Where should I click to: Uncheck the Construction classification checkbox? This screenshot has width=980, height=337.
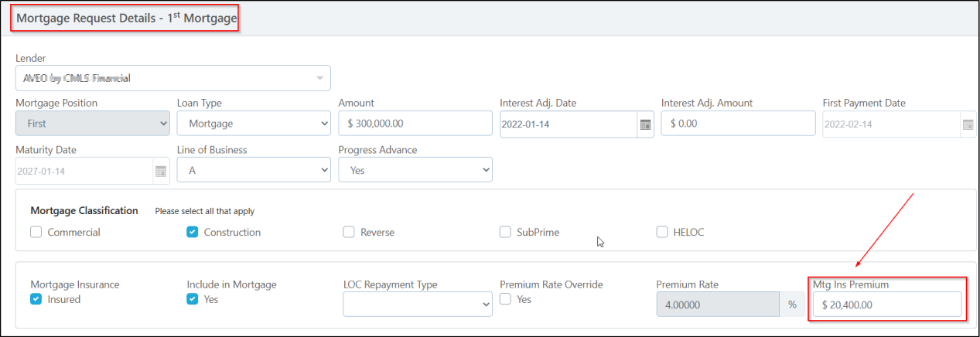(193, 232)
